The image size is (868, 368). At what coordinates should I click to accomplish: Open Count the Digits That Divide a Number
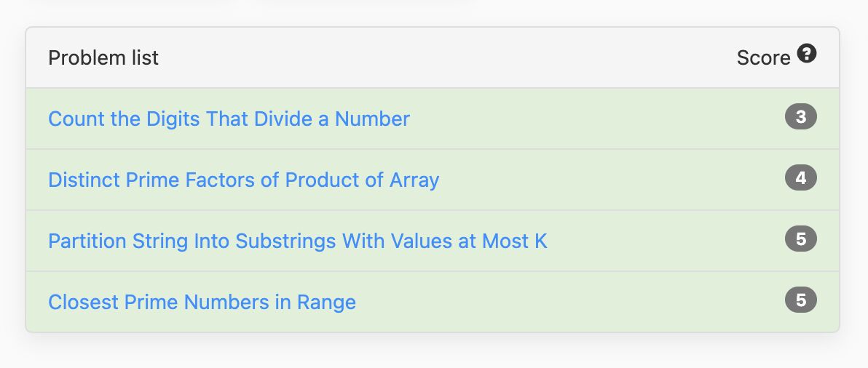(229, 119)
